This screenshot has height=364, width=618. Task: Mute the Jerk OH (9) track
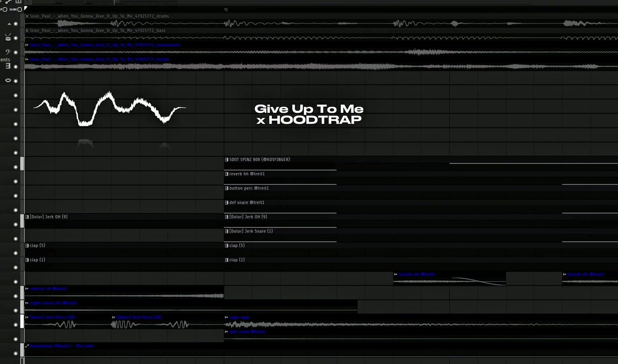point(16,224)
